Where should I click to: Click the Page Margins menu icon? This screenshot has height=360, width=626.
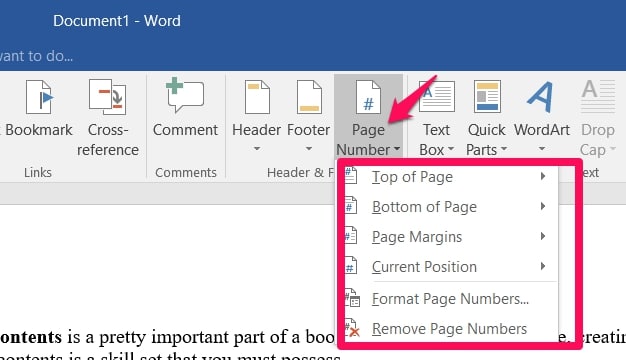coord(351,236)
